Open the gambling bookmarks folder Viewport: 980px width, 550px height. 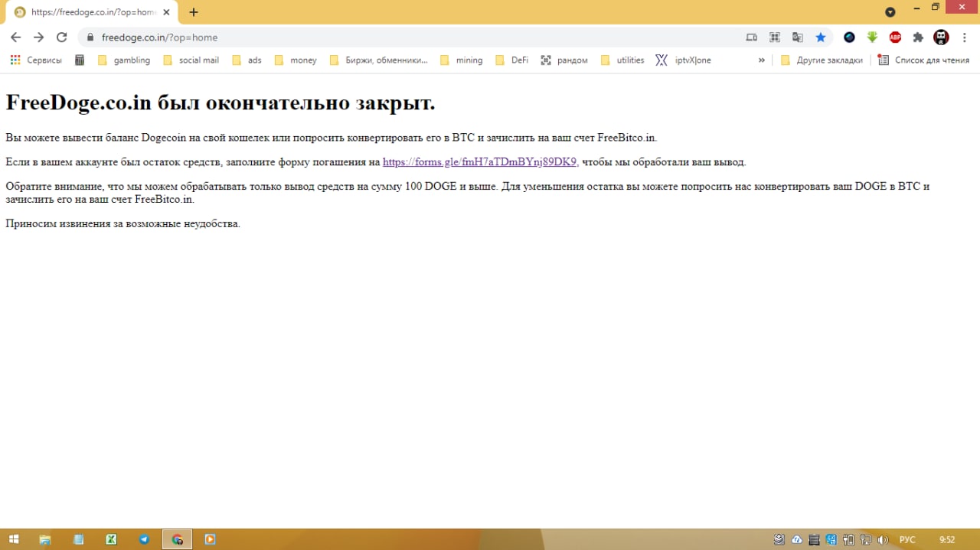(124, 60)
